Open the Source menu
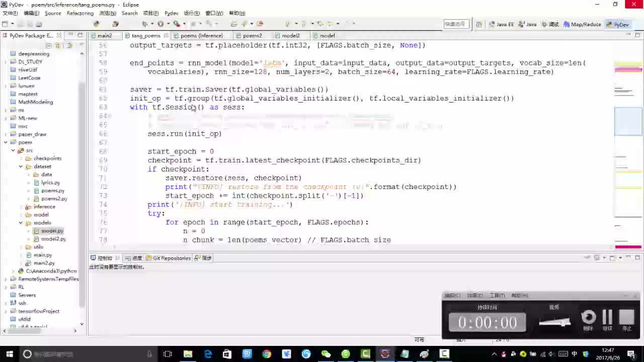The height and width of the screenshot is (362, 644). [53, 13]
